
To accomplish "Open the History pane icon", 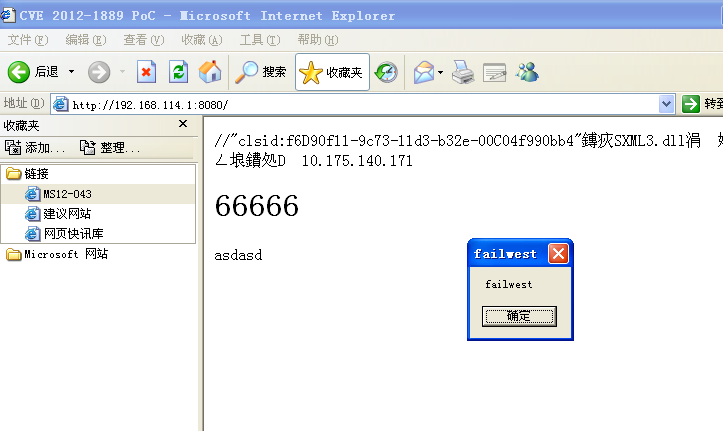I will pyautogui.click(x=386, y=72).
